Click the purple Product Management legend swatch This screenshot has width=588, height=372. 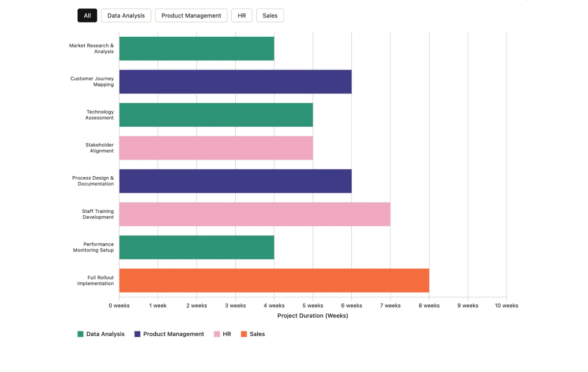tap(137, 334)
